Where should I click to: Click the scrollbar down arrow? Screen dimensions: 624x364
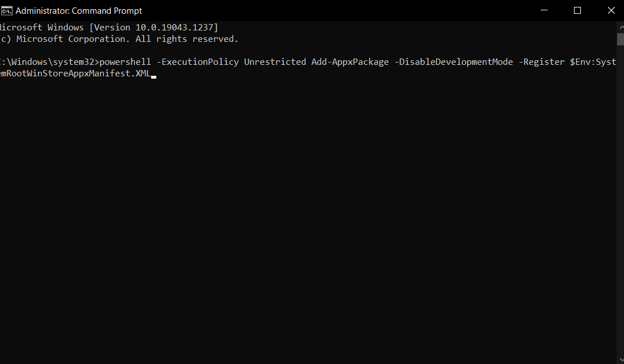coord(621,359)
